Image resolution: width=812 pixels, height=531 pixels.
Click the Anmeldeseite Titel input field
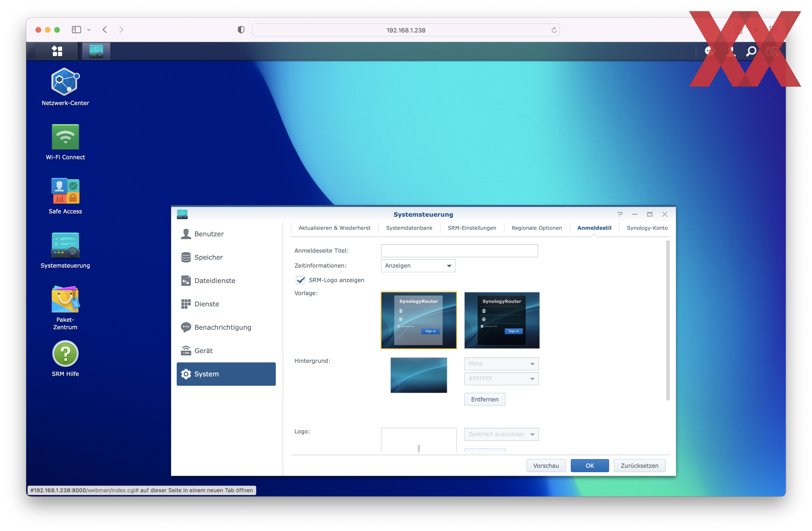click(x=459, y=251)
